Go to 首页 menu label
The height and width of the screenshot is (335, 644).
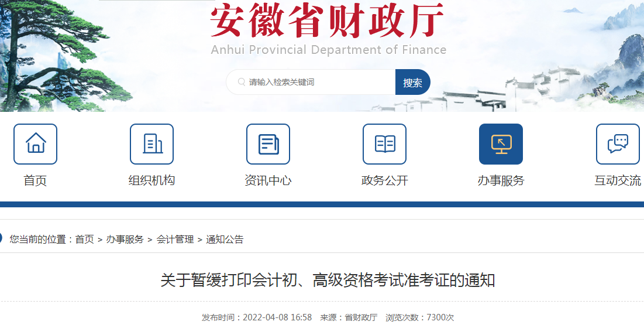click(x=35, y=180)
